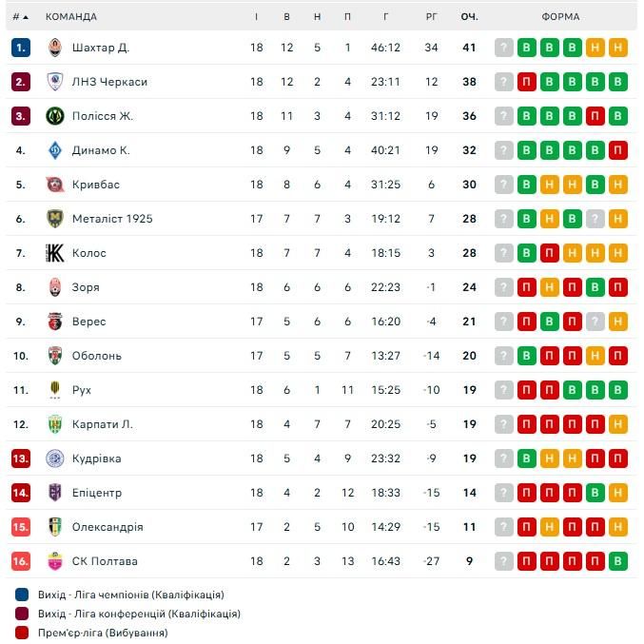Sort standings by КОМАНДА column header
This screenshot has height=644, width=644.
[71, 17]
